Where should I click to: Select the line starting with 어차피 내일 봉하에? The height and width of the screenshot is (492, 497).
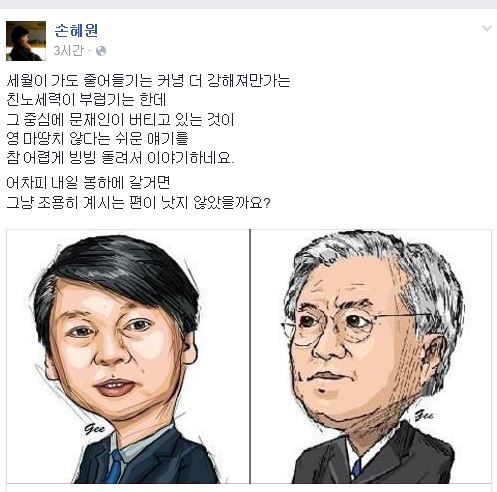pyautogui.click(x=88, y=183)
